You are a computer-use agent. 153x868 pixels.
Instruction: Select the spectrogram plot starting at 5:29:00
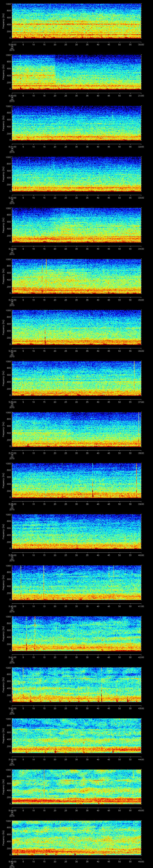(76, 21)
